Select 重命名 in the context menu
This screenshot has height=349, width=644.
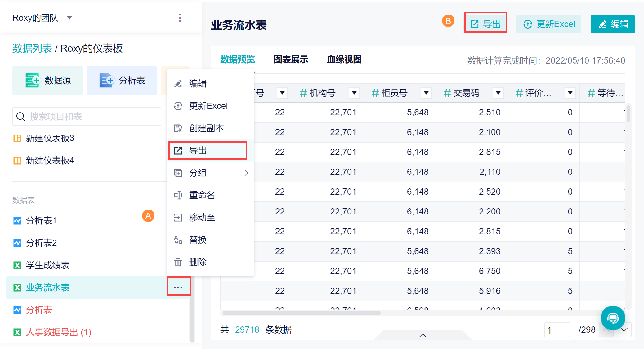202,195
